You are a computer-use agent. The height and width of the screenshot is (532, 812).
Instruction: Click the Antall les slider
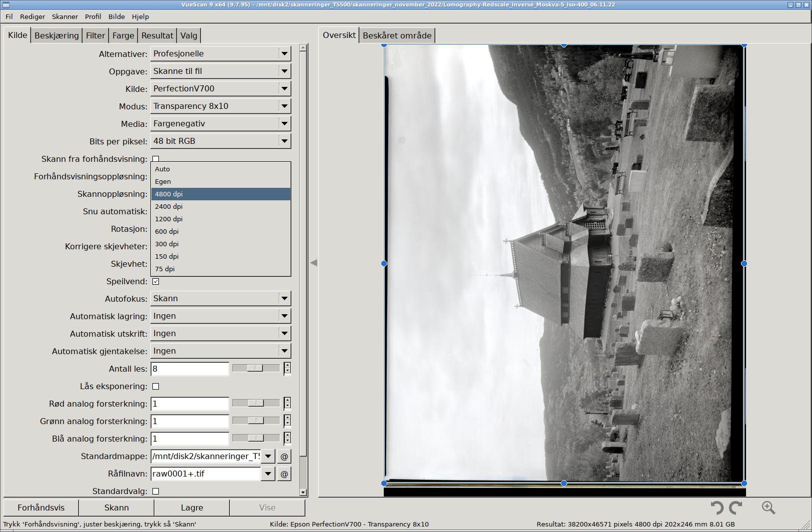point(256,368)
